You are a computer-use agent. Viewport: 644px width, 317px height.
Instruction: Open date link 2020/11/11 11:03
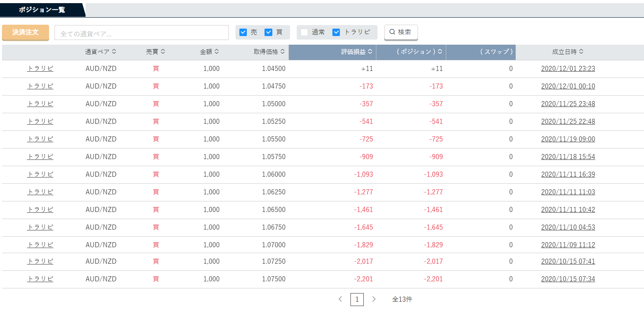click(x=568, y=192)
